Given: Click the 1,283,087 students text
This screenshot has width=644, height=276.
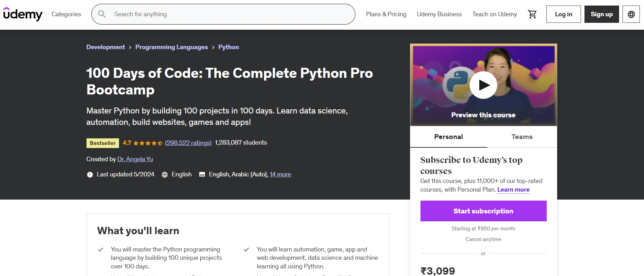Looking at the screenshot, I should 241,142.
